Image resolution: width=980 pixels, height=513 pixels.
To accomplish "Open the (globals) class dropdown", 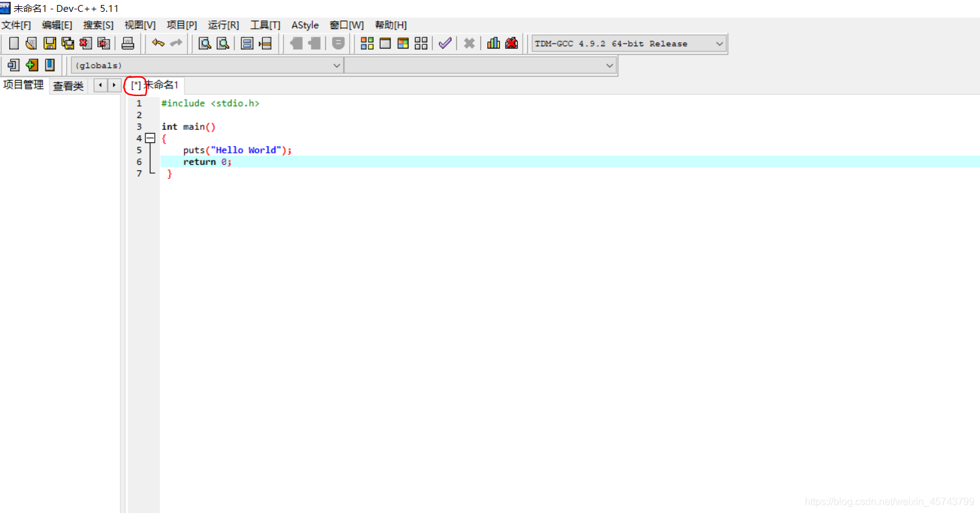I will pos(207,66).
